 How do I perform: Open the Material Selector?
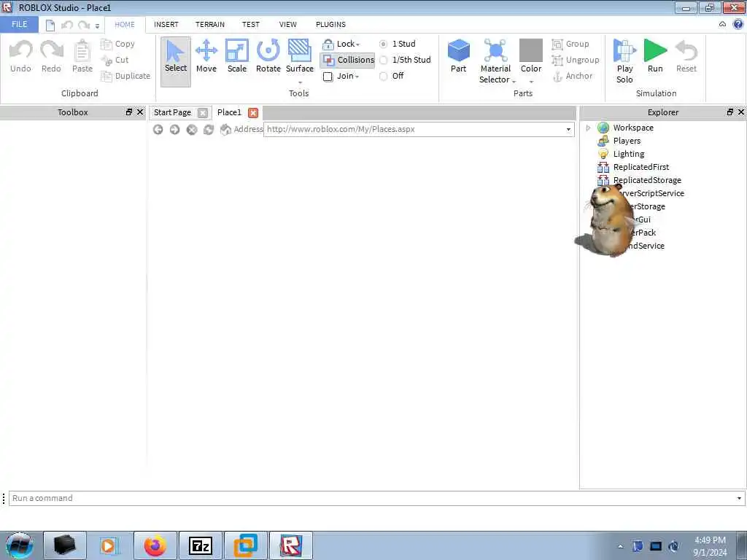495,62
